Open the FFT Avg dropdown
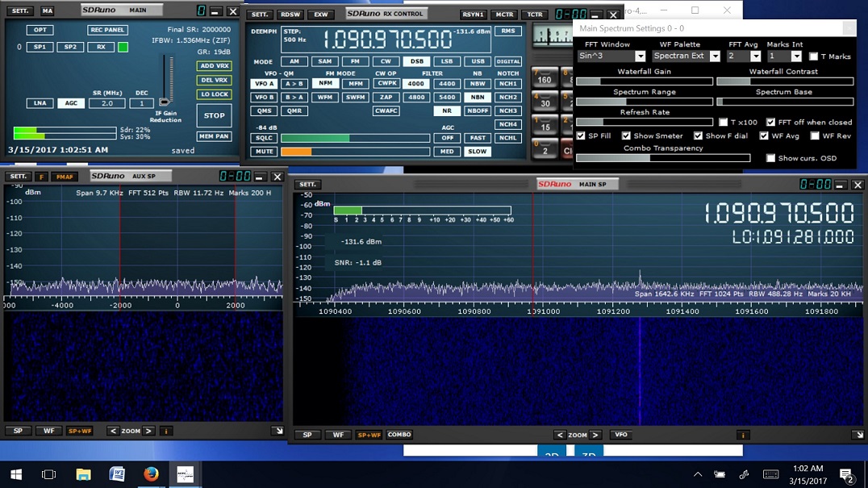The image size is (868, 488). 756,56
